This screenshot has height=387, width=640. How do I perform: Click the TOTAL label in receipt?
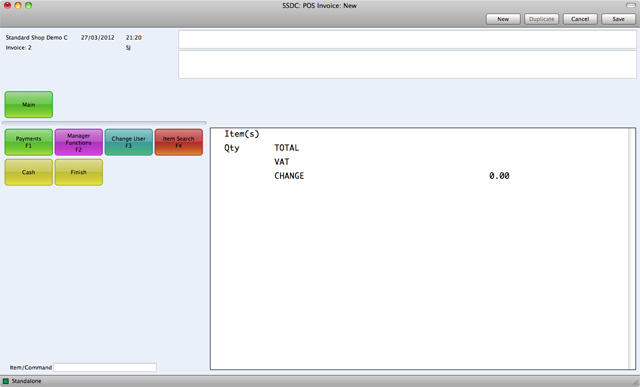287,148
